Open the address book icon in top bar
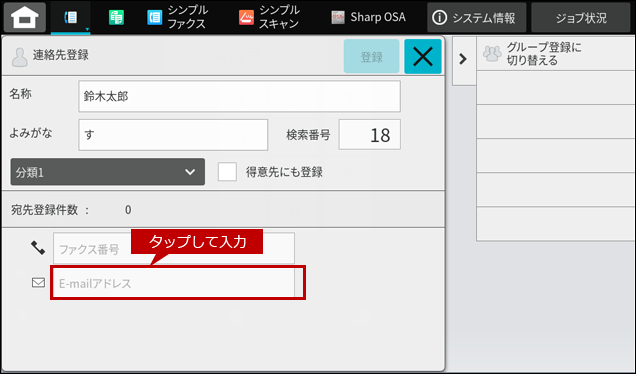 coord(71,17)
